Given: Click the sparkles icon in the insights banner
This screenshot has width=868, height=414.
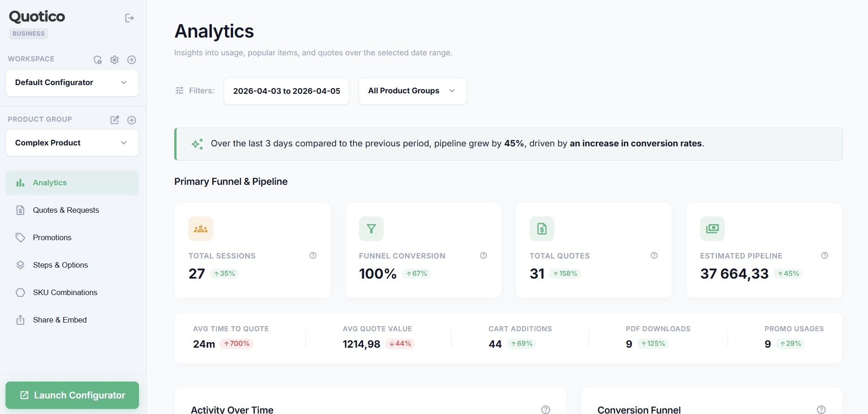Looking at the screenshot, I should point(197,144).
